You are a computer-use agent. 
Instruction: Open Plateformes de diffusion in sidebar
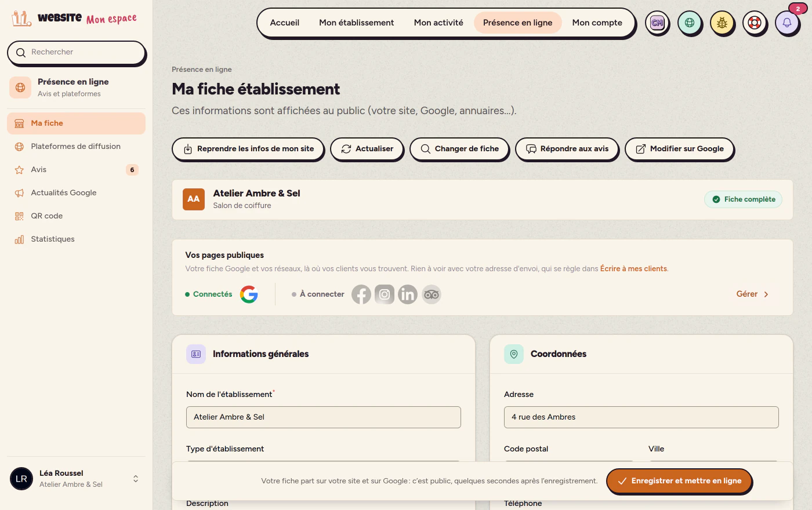click(x=76, y=147)
